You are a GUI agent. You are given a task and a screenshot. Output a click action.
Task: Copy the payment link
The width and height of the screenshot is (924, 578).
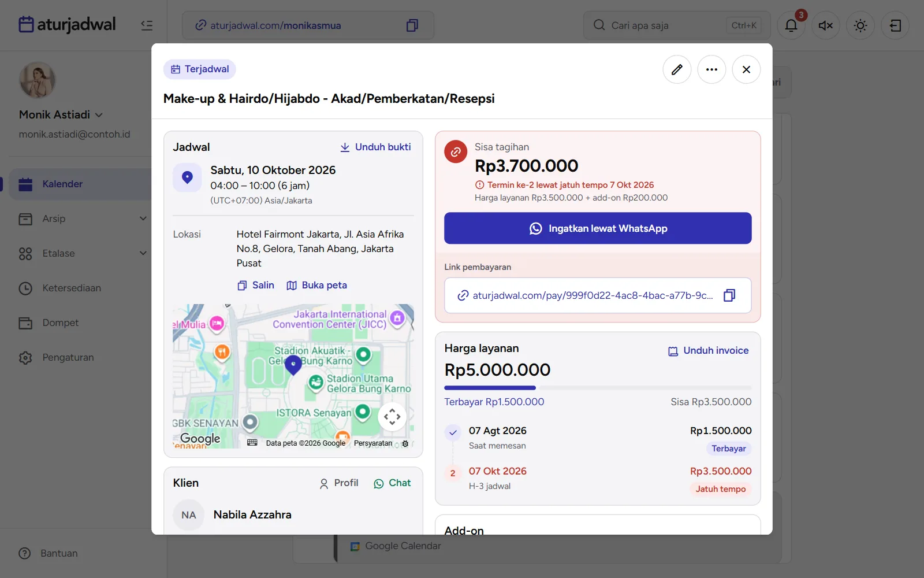tap(729, 295)
